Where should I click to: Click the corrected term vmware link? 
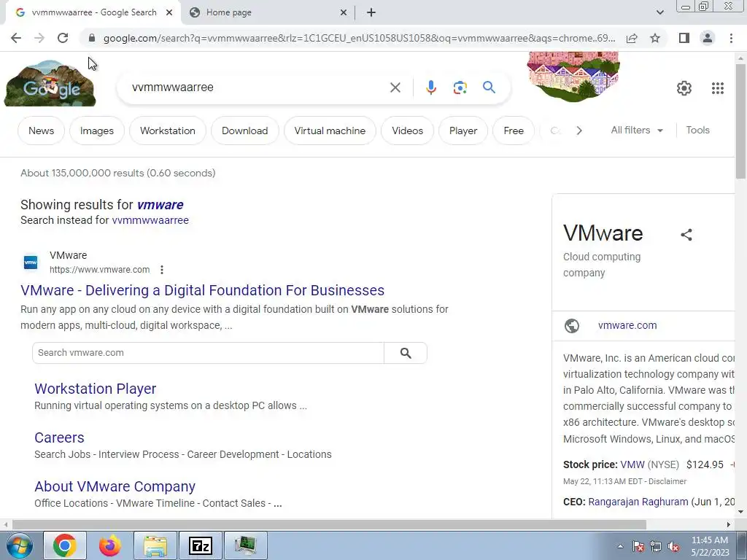pos(160,205)
